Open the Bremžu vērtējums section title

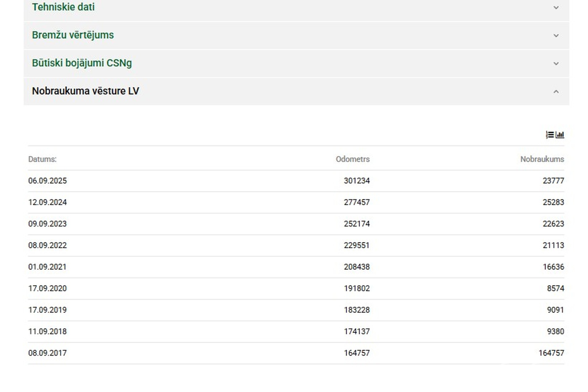point(73,35)
